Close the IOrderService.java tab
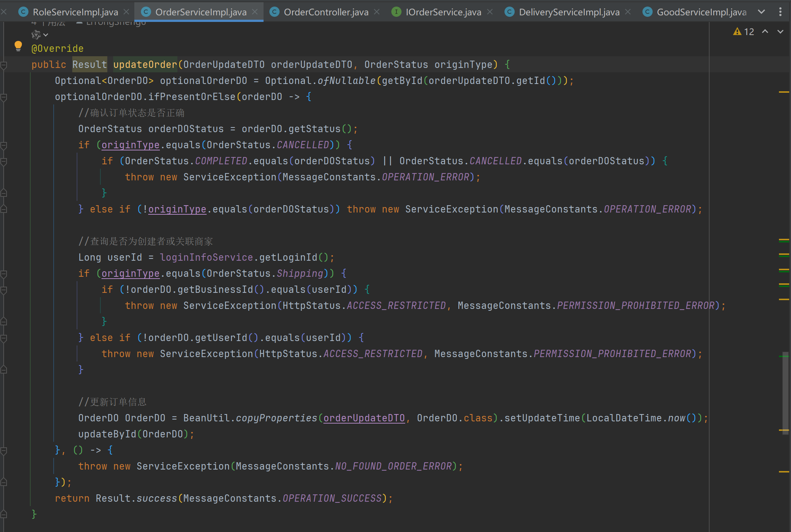This screenshot has height=532, width=791. (490, 12)
